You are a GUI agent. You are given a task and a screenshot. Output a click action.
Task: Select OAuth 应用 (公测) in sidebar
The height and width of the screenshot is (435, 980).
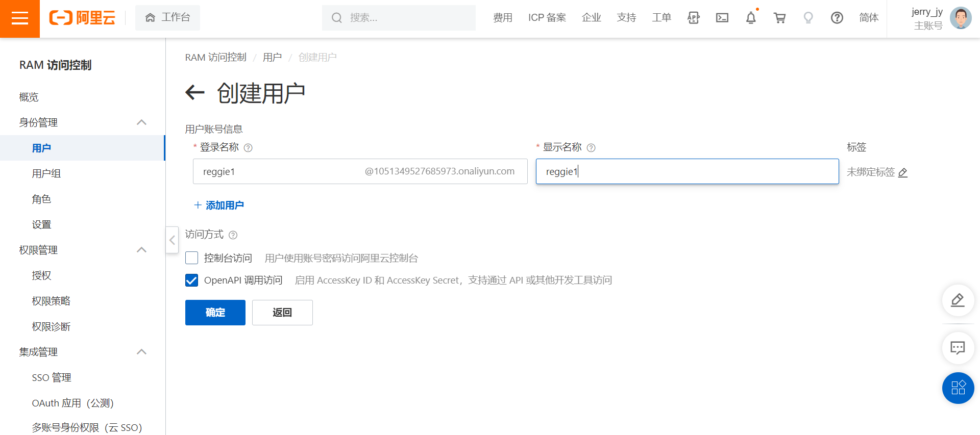click(72, 403)
